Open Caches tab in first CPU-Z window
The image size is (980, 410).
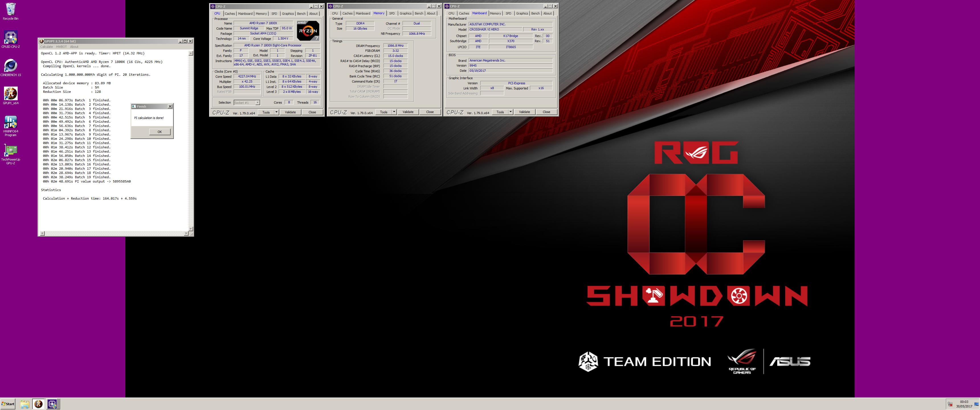(x=230, y=14)
